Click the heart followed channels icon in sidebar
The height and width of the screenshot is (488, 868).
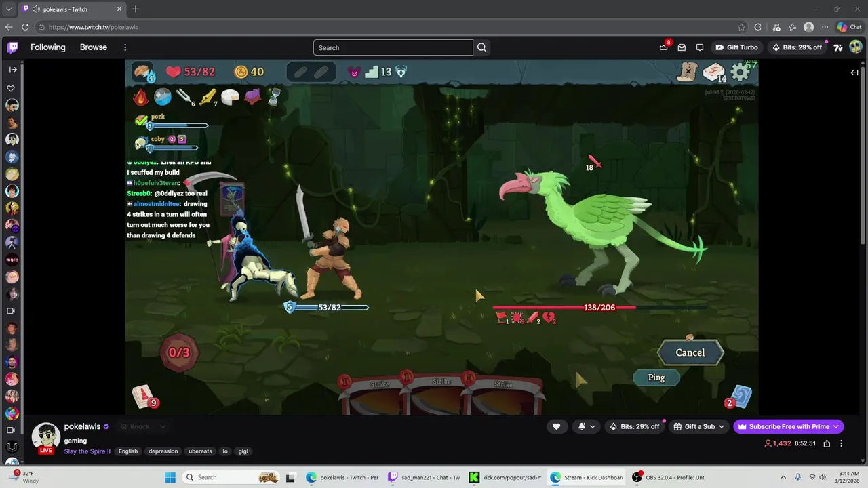12,89
